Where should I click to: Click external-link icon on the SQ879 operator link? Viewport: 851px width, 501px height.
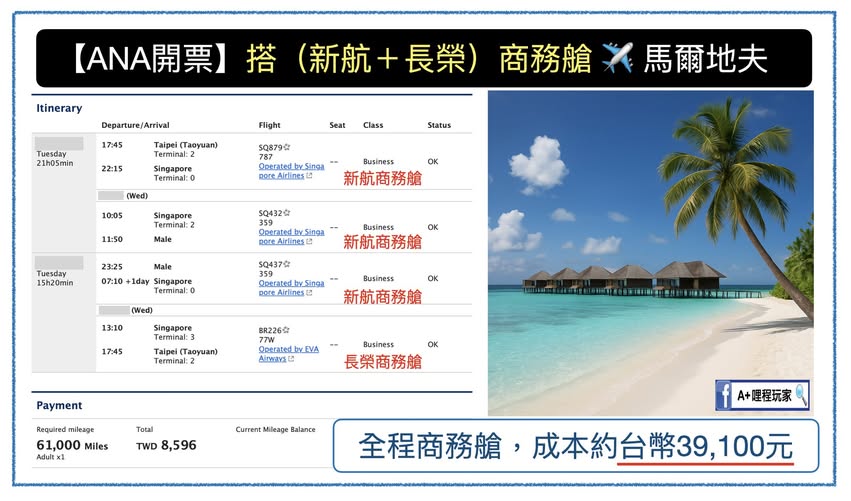(x=309, y=176)
